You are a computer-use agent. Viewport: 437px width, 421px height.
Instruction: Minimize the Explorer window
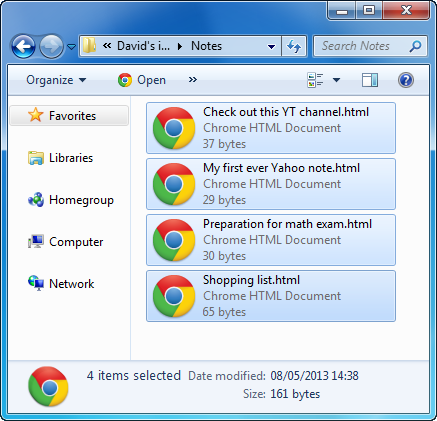point(342,11)
